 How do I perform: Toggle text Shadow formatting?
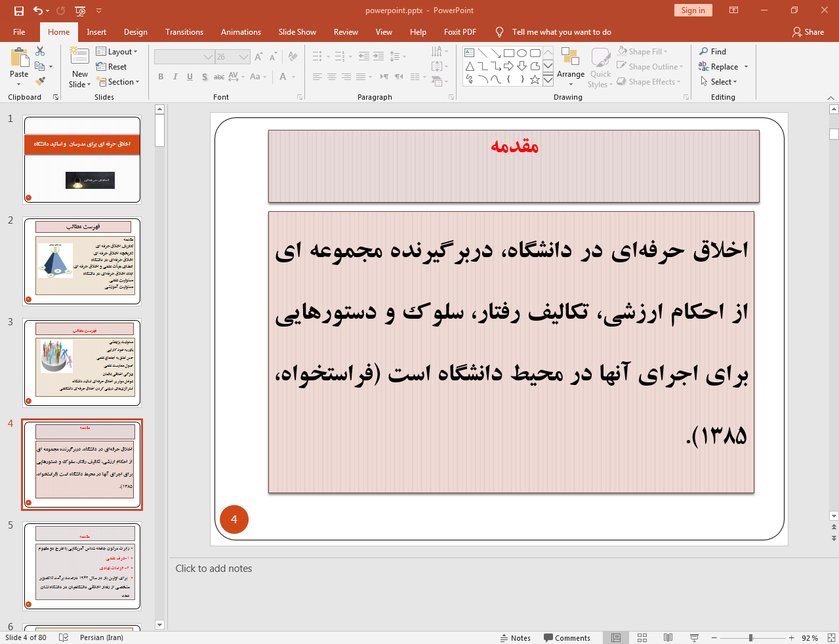click(205, 77)
